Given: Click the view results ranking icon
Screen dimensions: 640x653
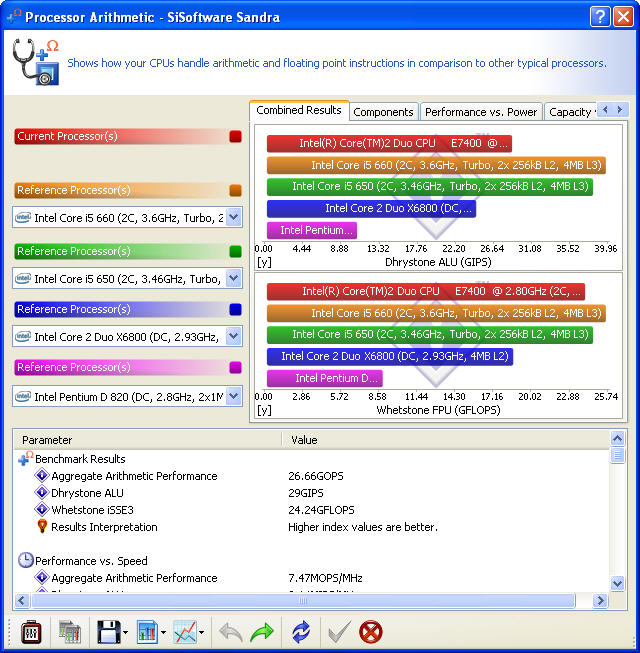Looking at the screenshot, I should tap(70, 632).
